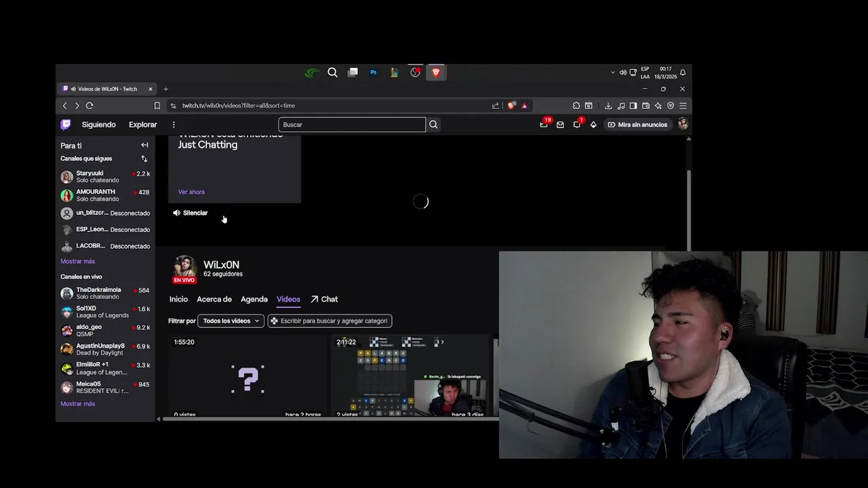This screenshot has width=868, height=488.
Task: Open the browser extensions puzzle icon
Action: pyautogui.click(x=576, y=106)
